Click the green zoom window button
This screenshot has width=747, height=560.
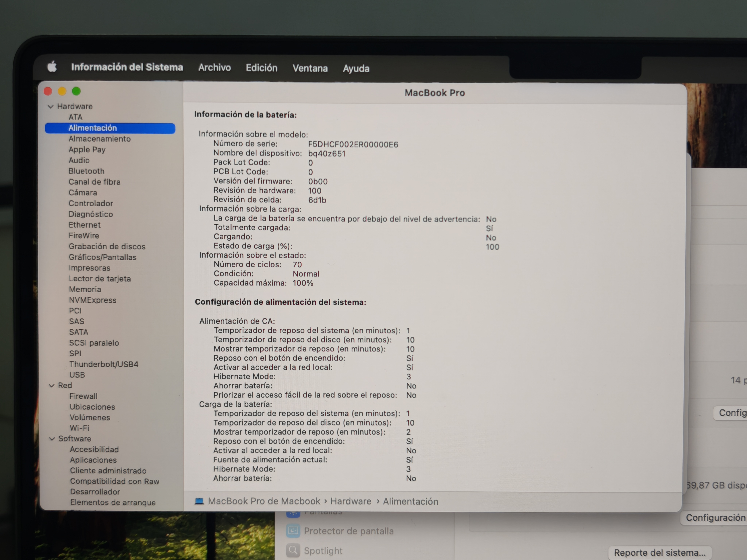coord(76,91)
